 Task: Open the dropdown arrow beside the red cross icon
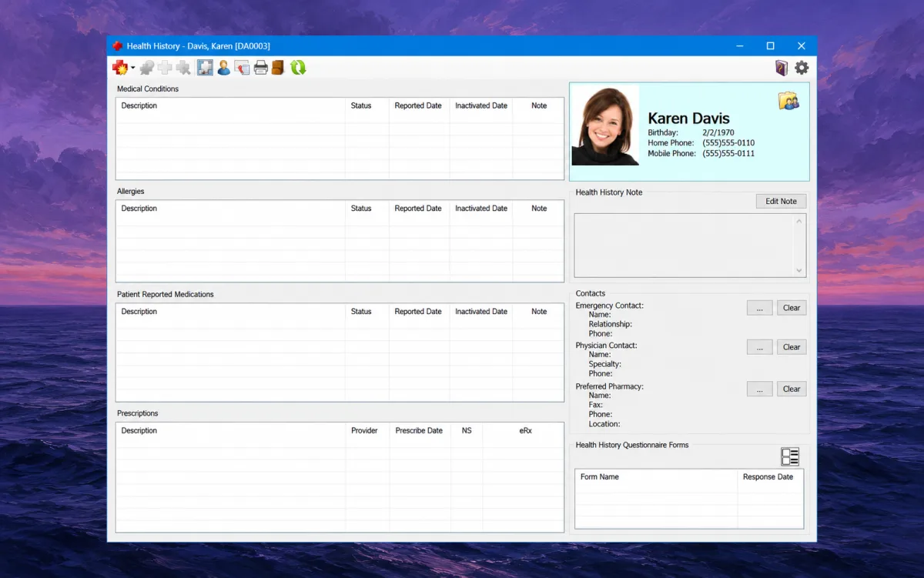132,68
